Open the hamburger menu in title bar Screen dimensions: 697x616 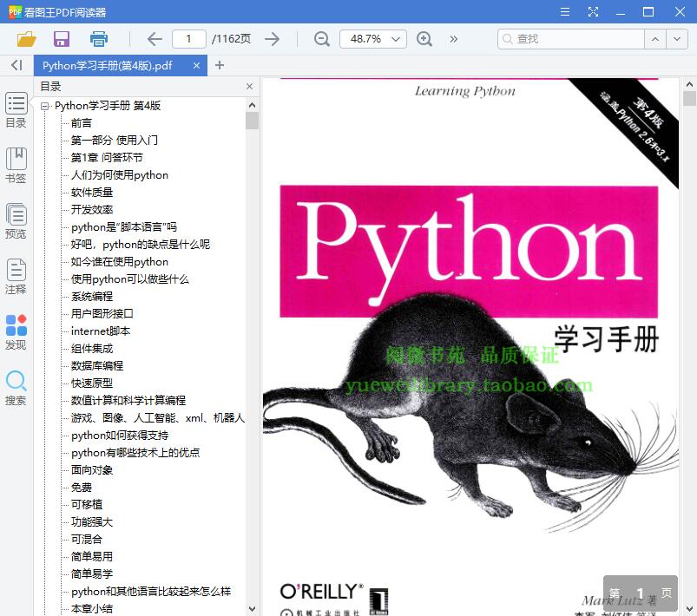[565, 12]
